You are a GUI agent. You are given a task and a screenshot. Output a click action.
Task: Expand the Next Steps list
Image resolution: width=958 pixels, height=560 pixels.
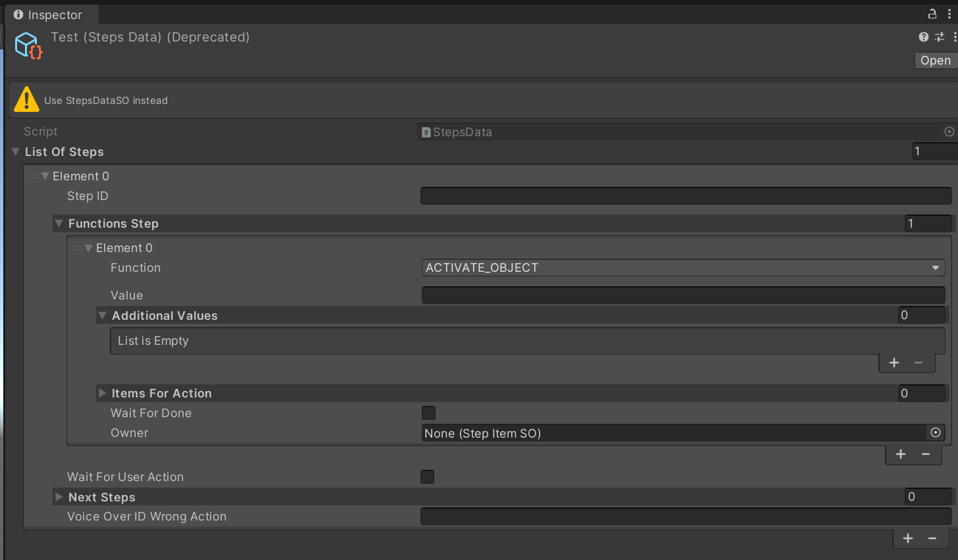click(59, 497)
